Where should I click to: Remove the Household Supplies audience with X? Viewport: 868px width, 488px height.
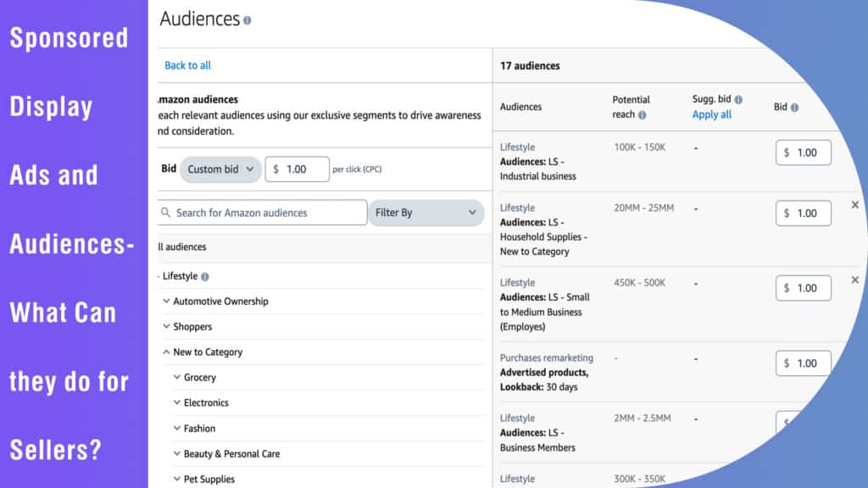click(854, 205)
